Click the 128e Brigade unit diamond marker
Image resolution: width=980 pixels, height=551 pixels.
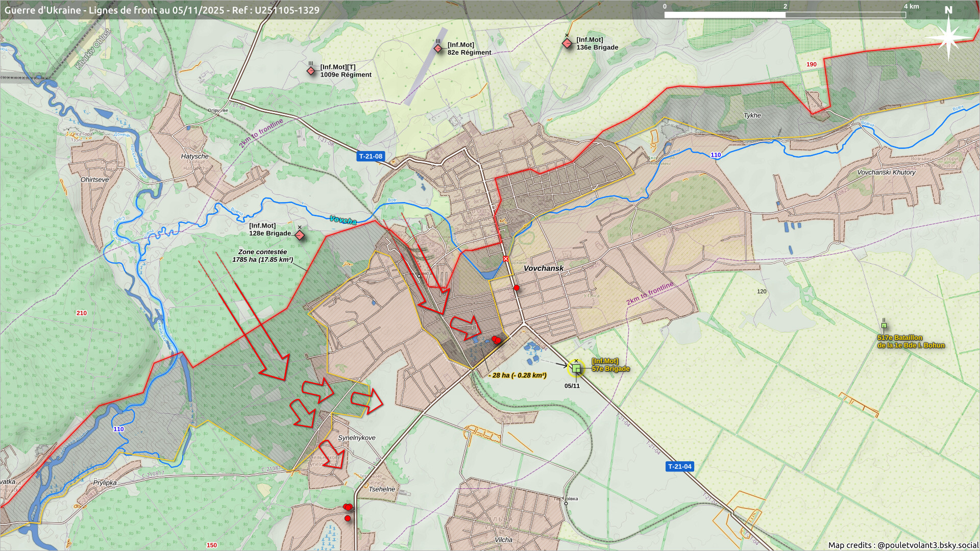(300, 235)
